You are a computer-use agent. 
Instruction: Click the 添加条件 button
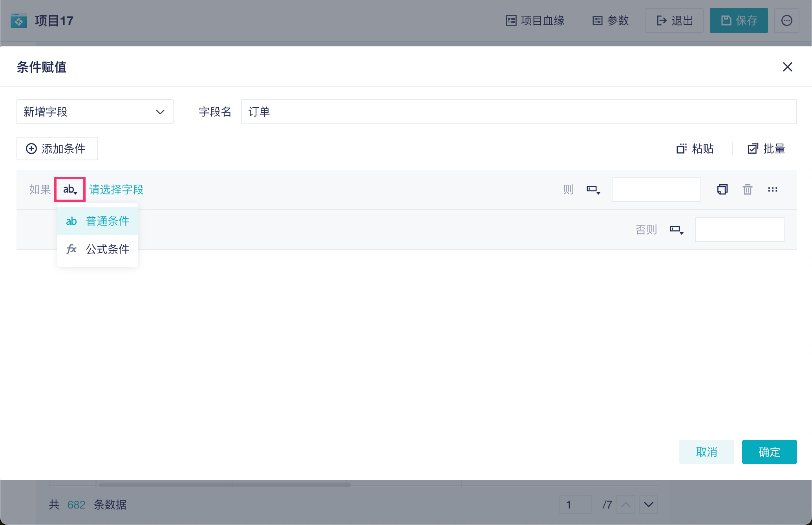(x=57, y=149)
